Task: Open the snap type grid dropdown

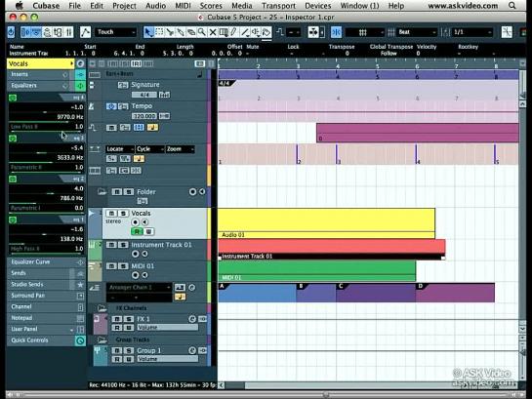Action: (365, 32)
